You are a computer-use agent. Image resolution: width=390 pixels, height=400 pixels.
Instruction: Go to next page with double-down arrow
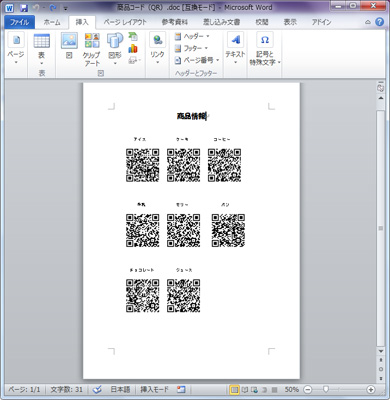click(380, 378)
